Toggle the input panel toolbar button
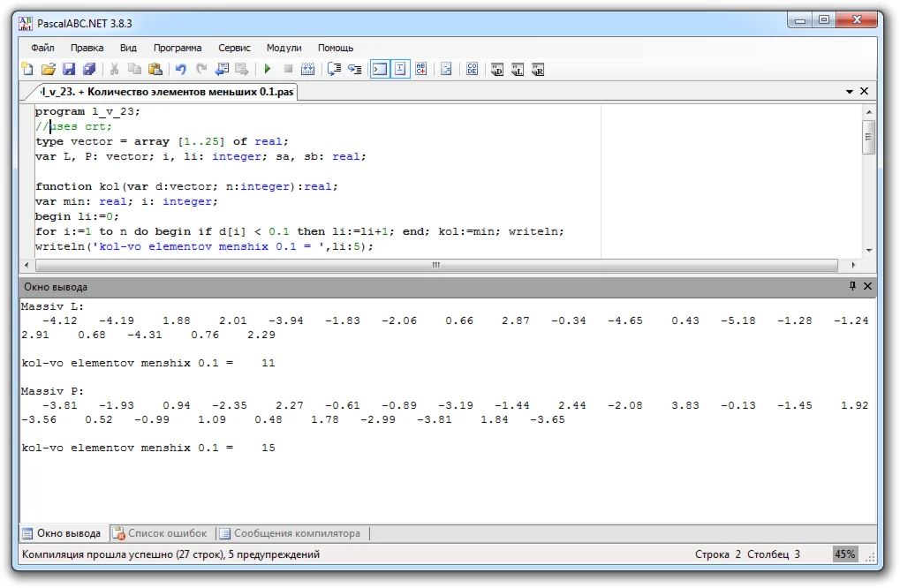 [400, 69]
